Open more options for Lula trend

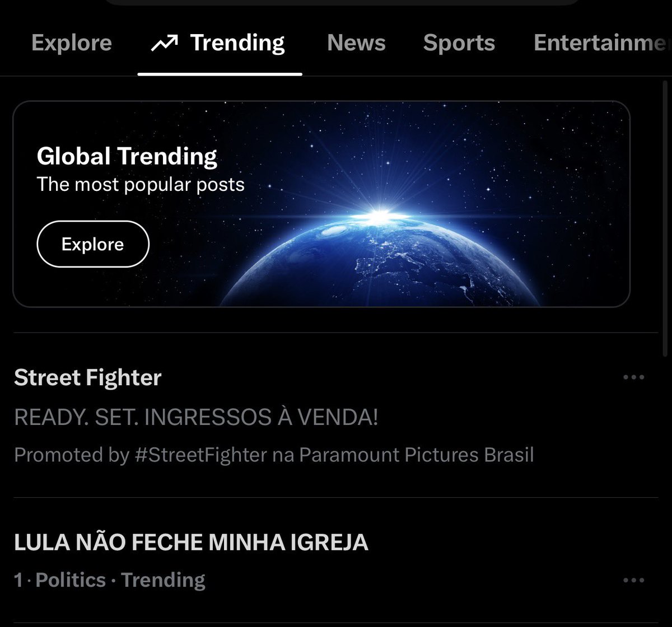[633, 580]
